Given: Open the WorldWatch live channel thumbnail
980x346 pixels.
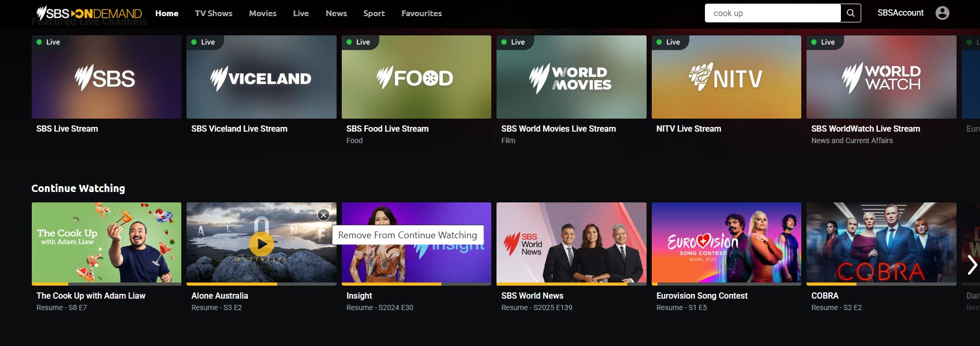Looking at the screenshot, I should (882, 77).
